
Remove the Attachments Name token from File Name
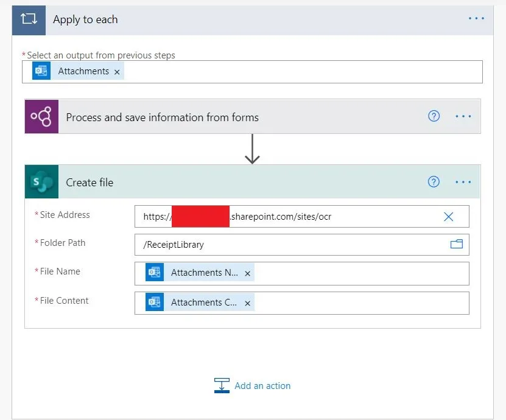[247, 273]
